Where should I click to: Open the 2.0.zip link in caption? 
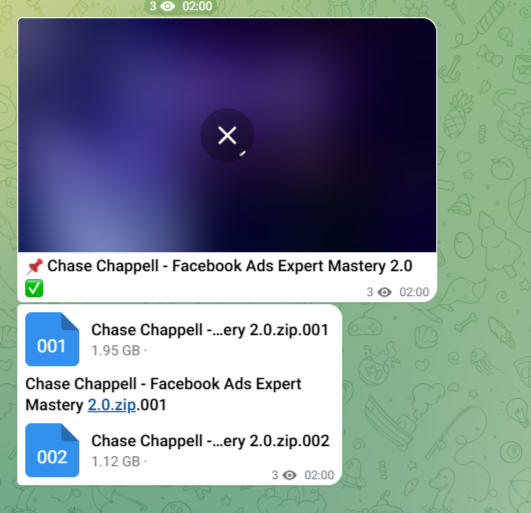[x=112, y=405]
